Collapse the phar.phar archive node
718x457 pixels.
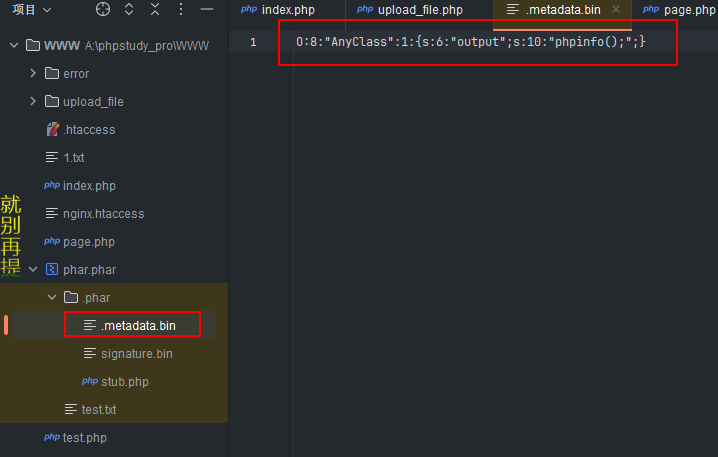(33, 270)
